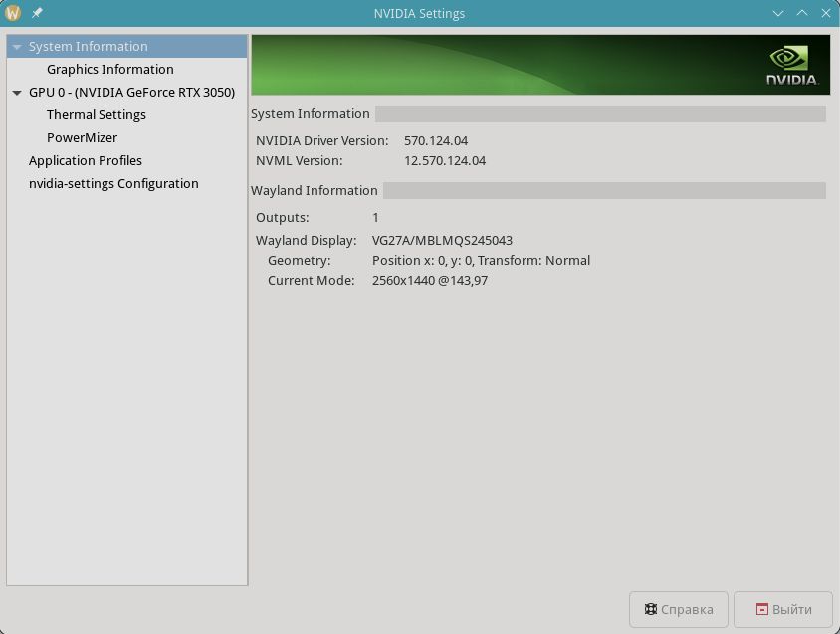The image size is (840, 634).
Task: Click driver version value 570.124.04
Action: pos(436,141)
